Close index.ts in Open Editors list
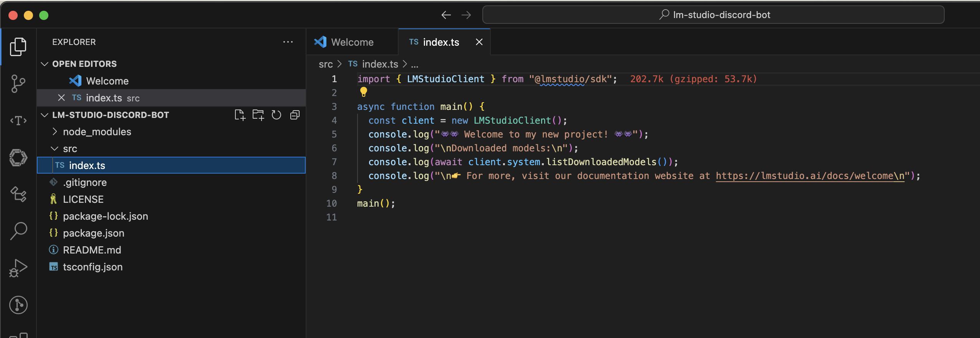 [x=61, y=98]
